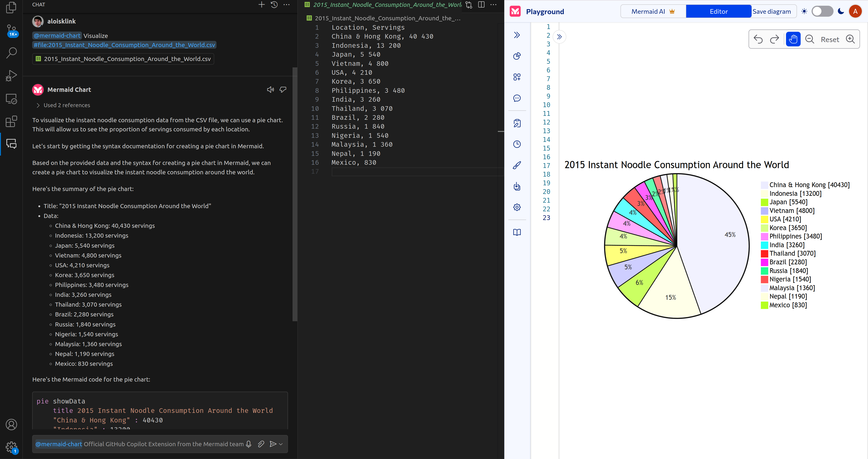Open source control changes for the CSV editor
The height and width of the screenshot is (459, 868).
click(x=469, y=5)
